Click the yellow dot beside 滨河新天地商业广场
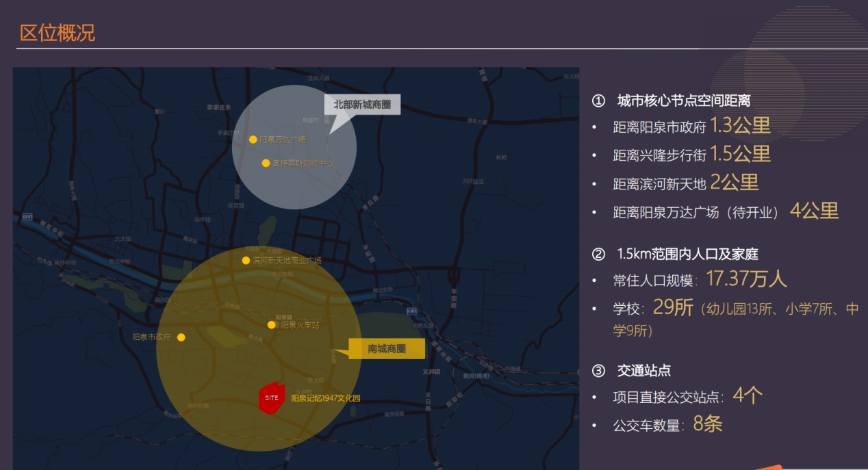868x470 pixels. 246,261
